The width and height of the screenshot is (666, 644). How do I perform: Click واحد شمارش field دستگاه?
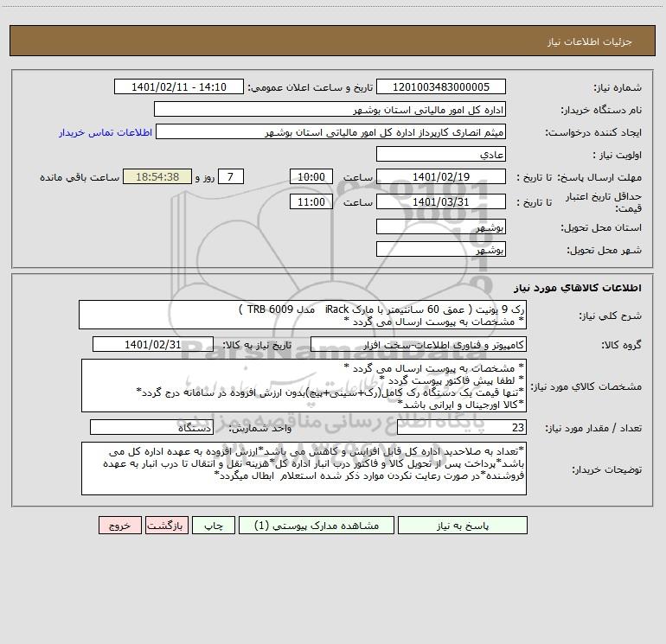[151, 427]
